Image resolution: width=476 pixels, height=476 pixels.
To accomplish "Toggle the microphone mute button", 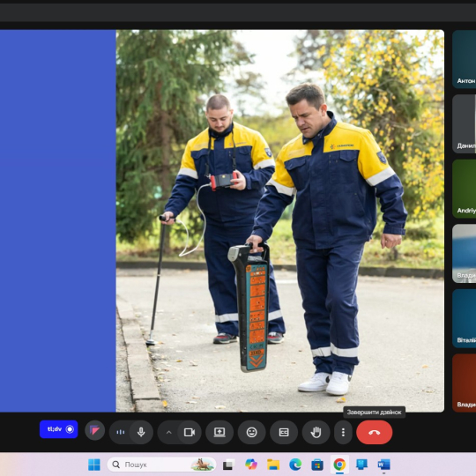I will [x=141, y=432].
